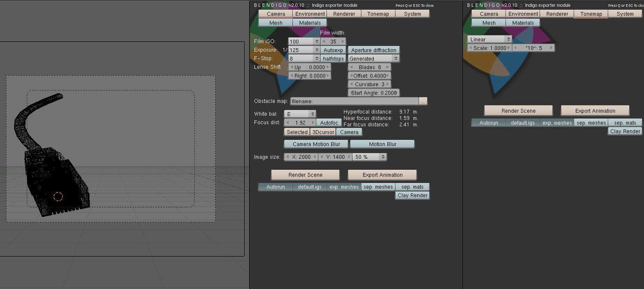Screen dimensions: 644x289
Task: Enable Camera Motion Blur
Action: pos(316,144)
